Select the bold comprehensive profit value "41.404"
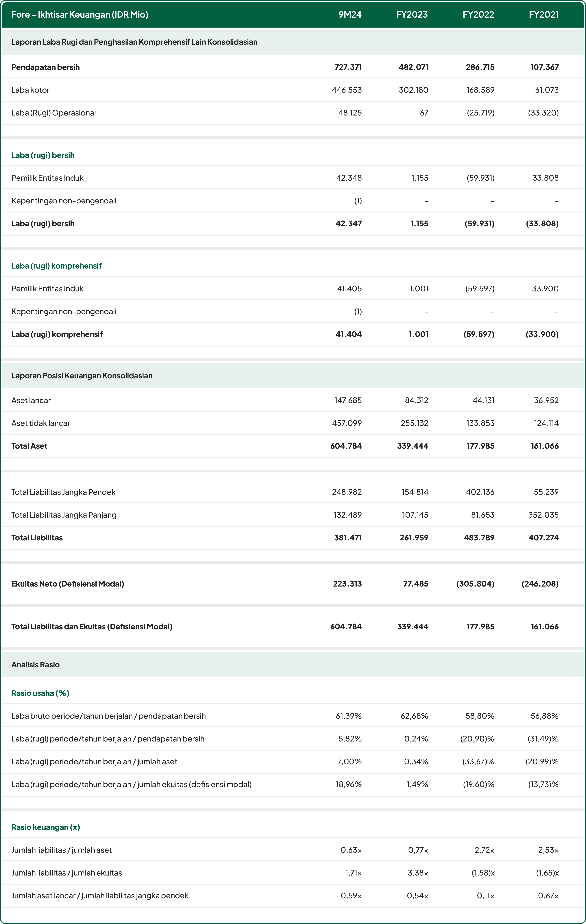 click(349, 334)
